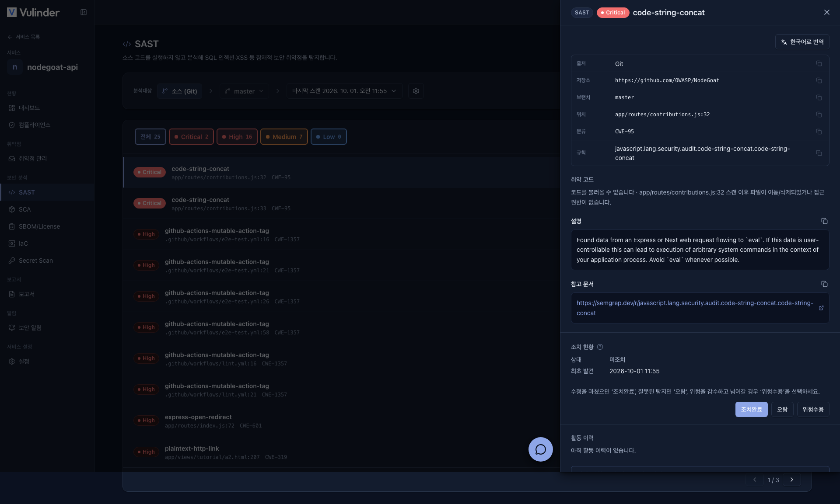This screenshot has height=504, width=840.
Task: Filter by 전체 25 findings
Action: click(150, 137)
